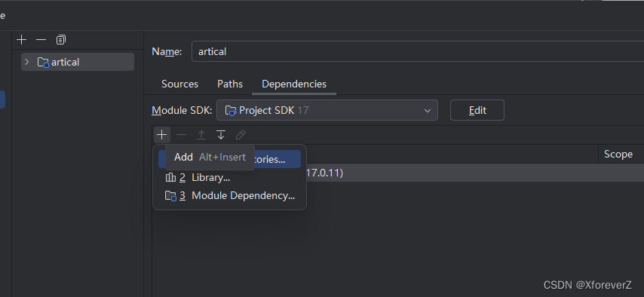Expand the artical module tree node

27,62
